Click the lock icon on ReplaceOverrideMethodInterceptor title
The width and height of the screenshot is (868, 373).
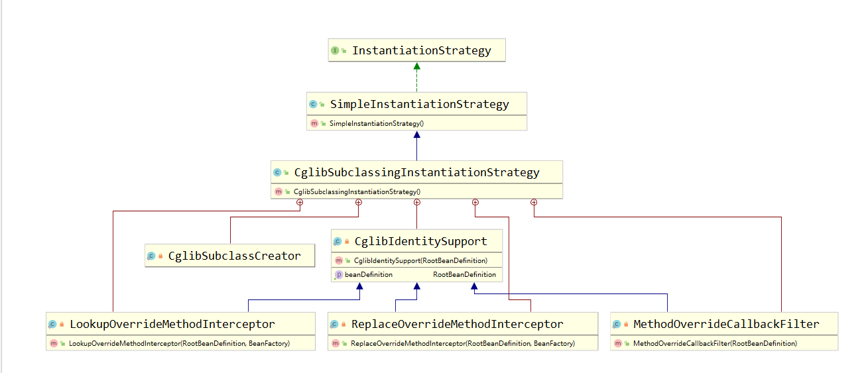(x=343, y=325)
